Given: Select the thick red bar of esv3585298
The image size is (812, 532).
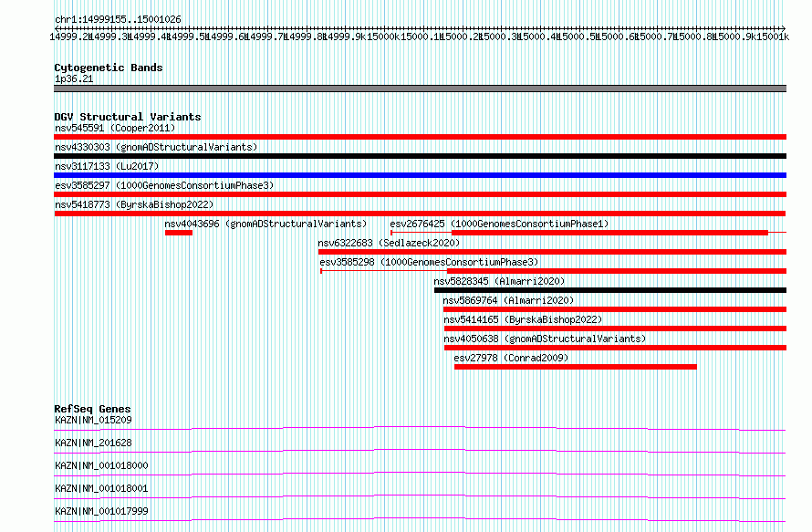Looking at the screenshot, I should pyautogui.click(x=617, y=271).
